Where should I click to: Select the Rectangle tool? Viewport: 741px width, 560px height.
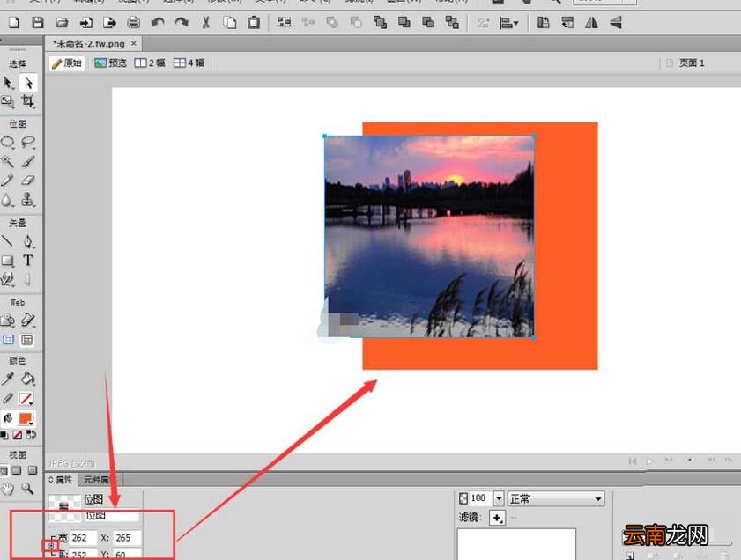click(x=8, y=261)
